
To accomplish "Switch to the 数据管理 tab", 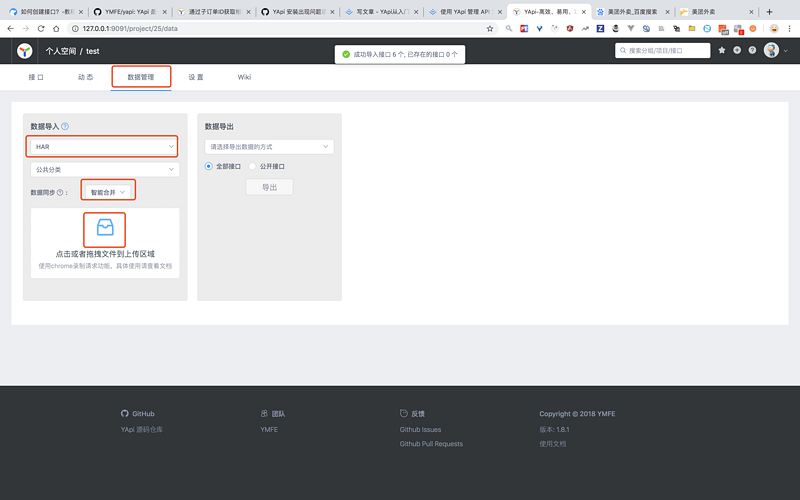I will [141, 77].
